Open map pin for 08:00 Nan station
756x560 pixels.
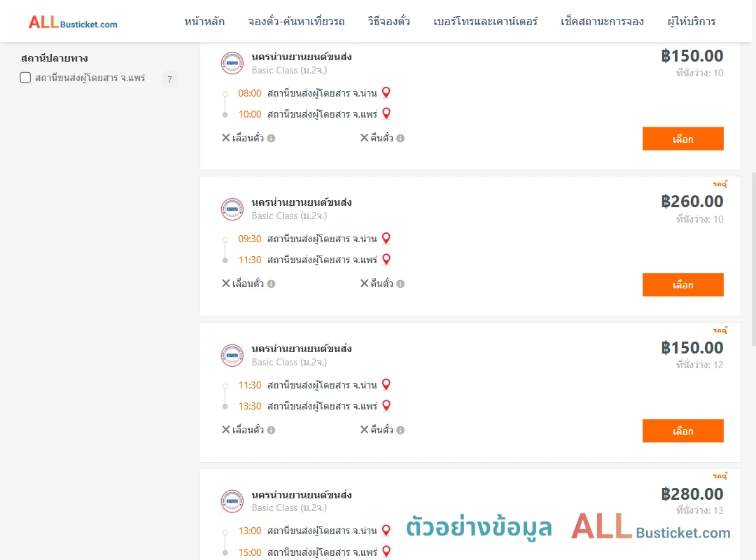pyautogui.click(x=386, y=92)
